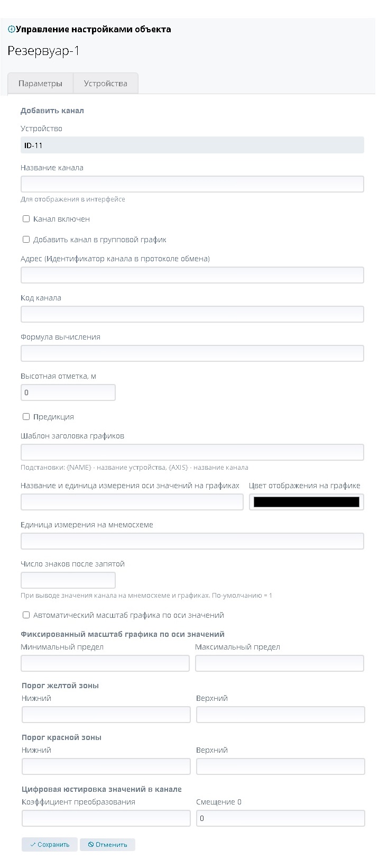
Task: Toggle the Предикция checkbox
Action: [26, 417]
